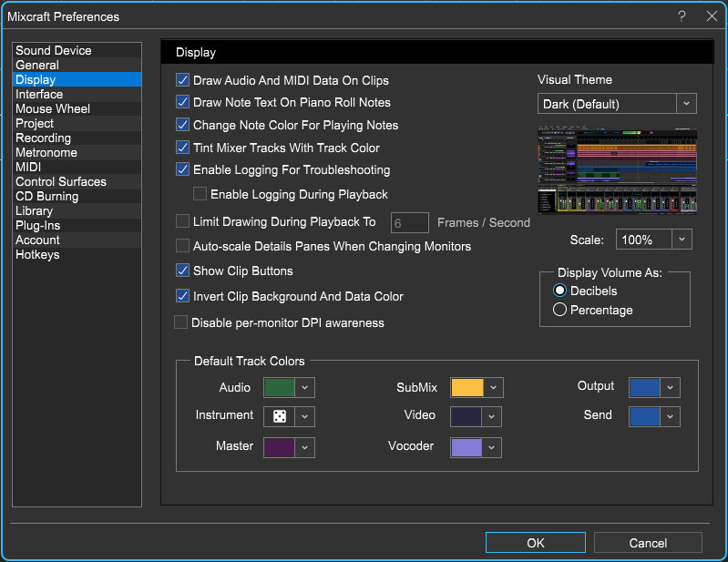Image resolution: width=728 pixels, height=562 pixels.
Task: Expand the Instrument track color dropdown arrow
Action: click(x=304, y=416)
